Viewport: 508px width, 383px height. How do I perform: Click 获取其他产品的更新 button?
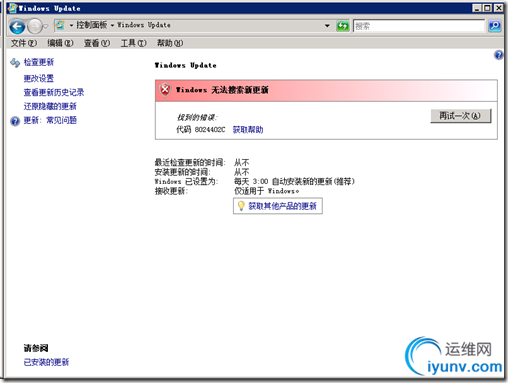pos(278,206)
